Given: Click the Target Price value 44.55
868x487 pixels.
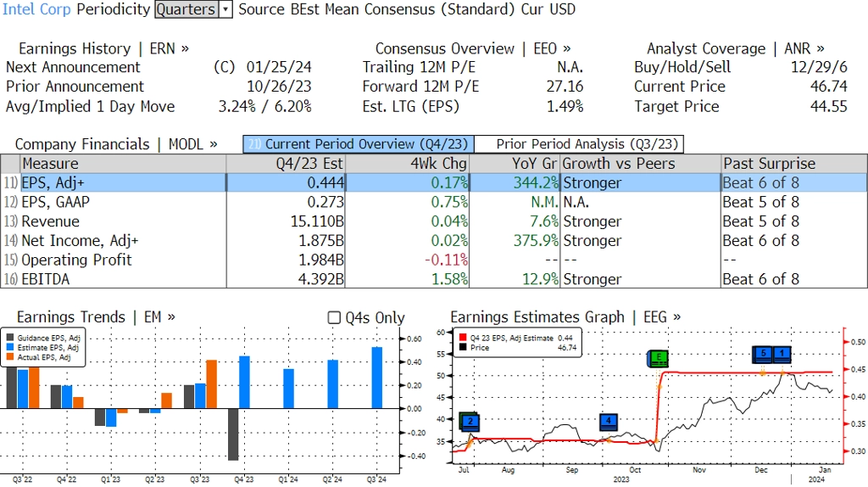Looking at the screenshot, I should [829, 106].
